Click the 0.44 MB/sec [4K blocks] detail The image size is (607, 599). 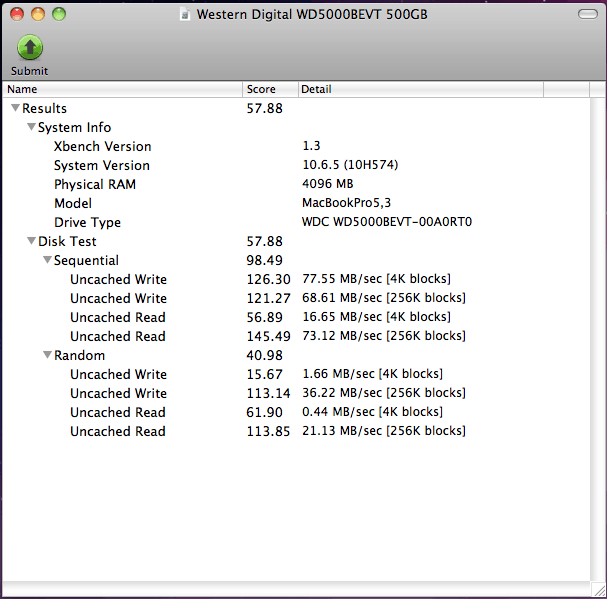(372, 412)
